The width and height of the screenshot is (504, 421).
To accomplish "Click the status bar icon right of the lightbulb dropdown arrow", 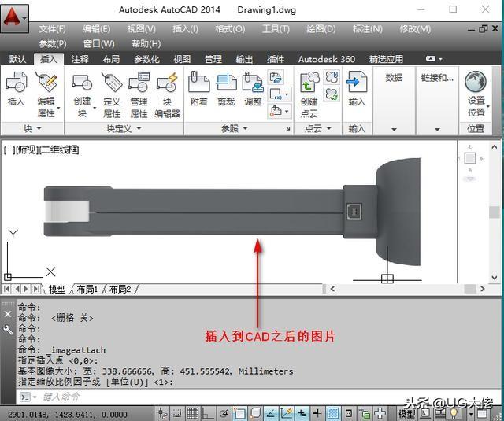I will click(482, 414).
